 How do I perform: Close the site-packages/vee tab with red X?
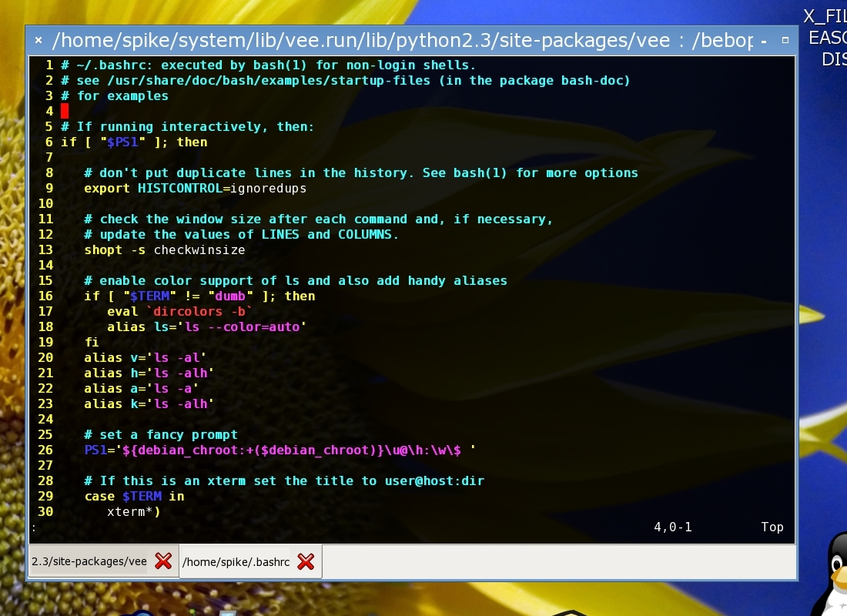click(x=163, y=561)
